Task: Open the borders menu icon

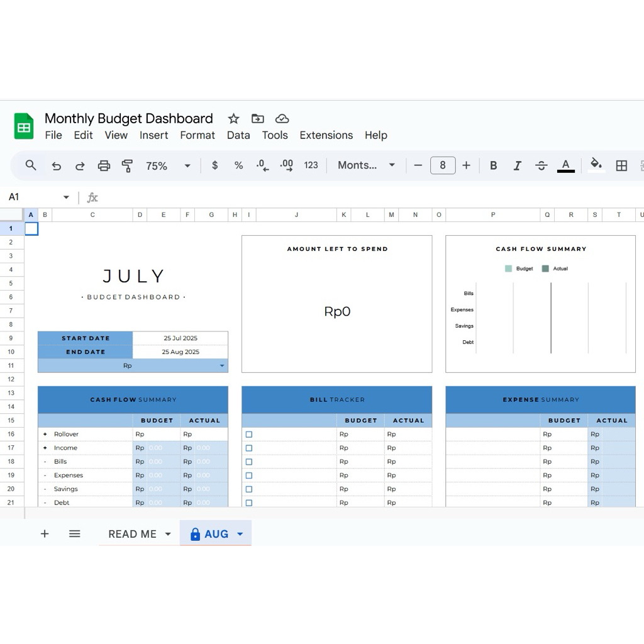Action: (621, 165)
